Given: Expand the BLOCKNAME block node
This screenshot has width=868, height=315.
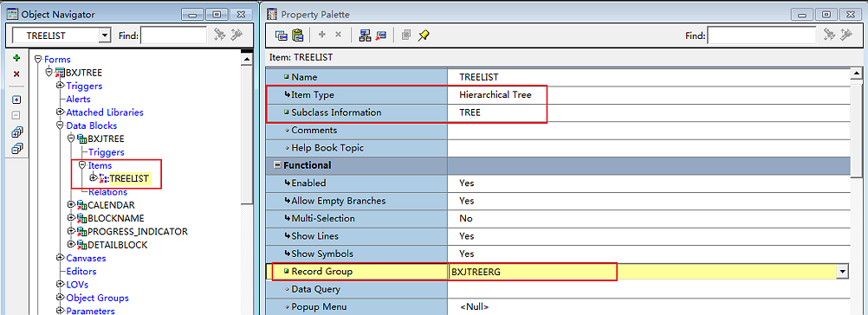Looking at the screenshot, I should click(71, 218).
